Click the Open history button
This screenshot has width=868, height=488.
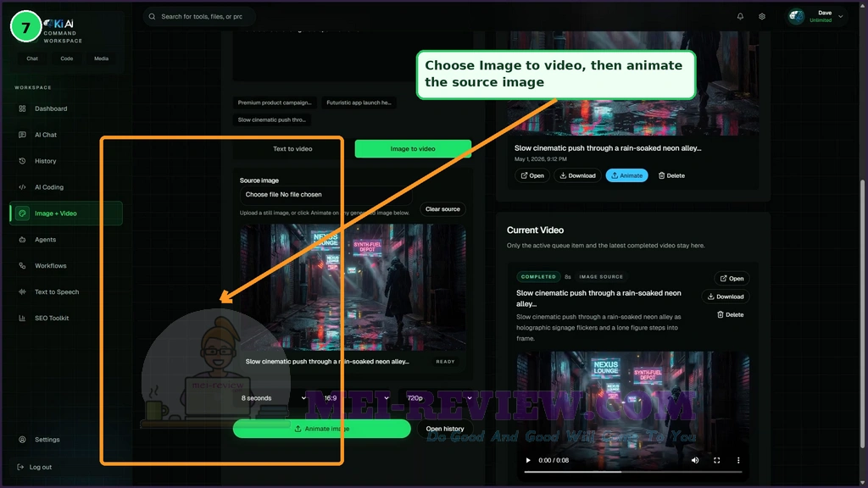coord(445,429)
